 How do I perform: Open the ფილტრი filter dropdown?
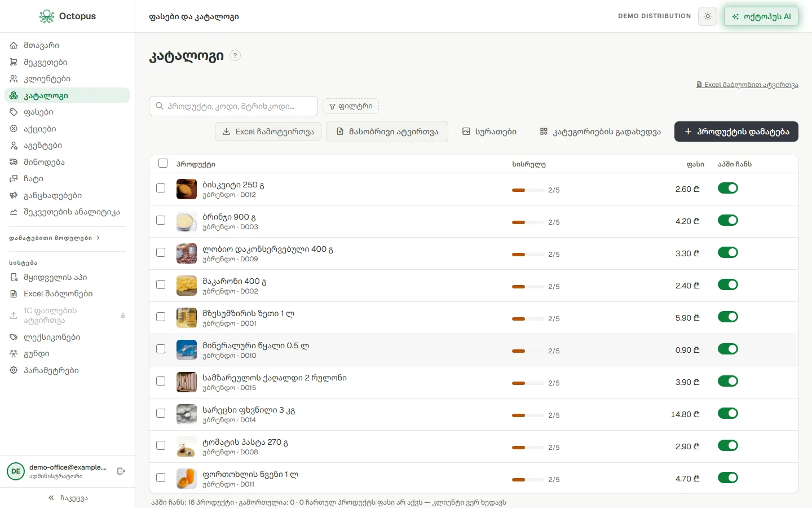(x=351, y=106)
